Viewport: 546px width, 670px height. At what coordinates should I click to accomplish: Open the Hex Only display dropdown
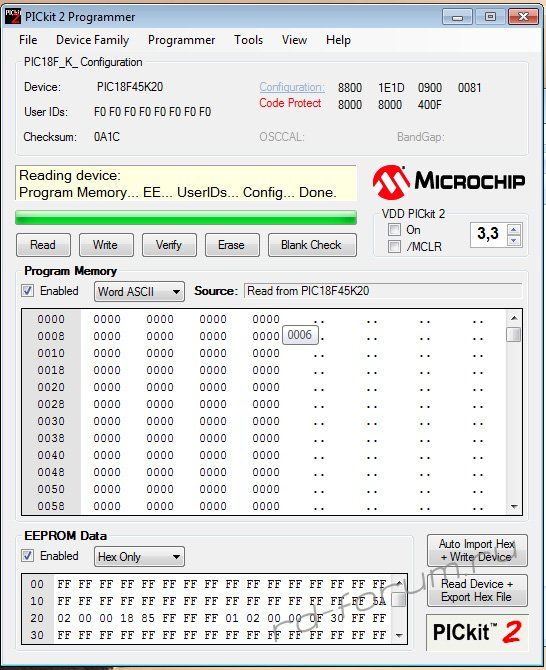[139, 557]
